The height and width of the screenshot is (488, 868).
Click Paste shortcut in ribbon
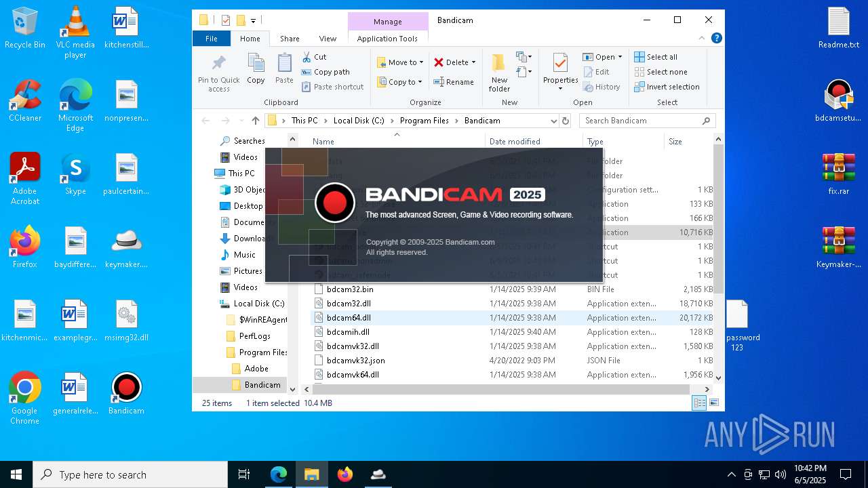pos(333,87)
